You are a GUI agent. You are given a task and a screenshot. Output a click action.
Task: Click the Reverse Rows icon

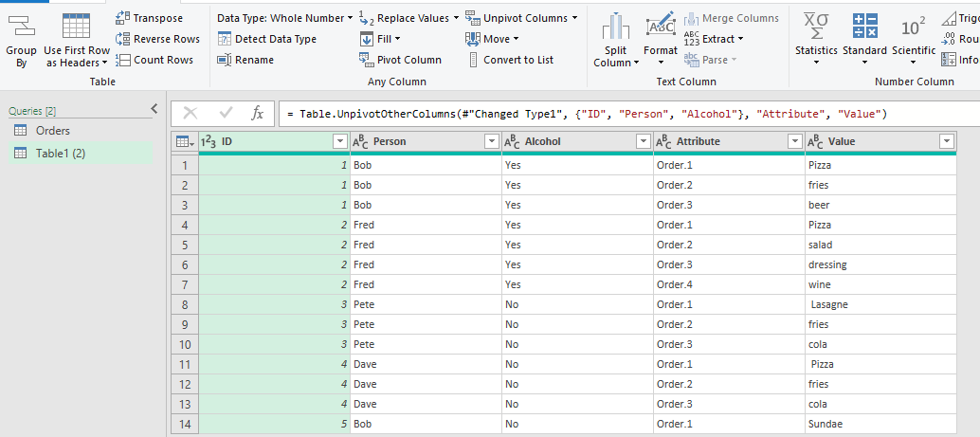pos(123,39)
